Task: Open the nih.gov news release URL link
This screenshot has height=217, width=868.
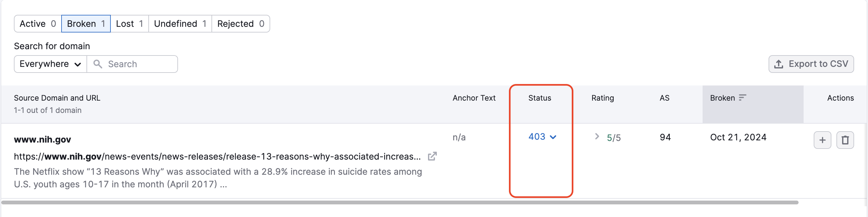Action: (x=217, y=156)
